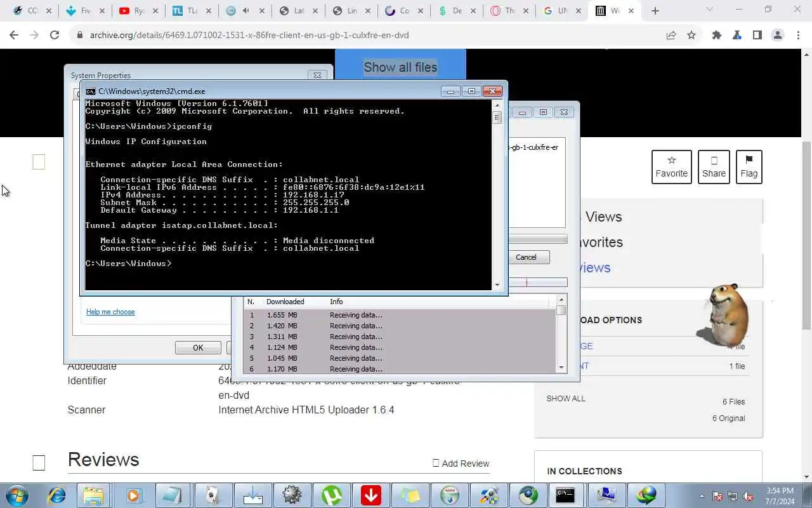The height and width of the screenshot is (508, 812).
Task: Click the cmd.exe title bar icon
Action: click(91, 91)
